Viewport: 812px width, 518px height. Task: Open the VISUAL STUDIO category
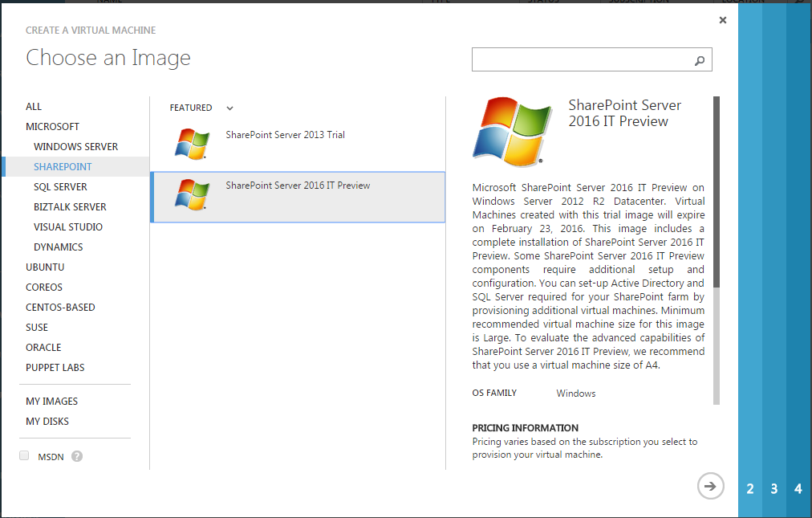[x=68, y=227]
